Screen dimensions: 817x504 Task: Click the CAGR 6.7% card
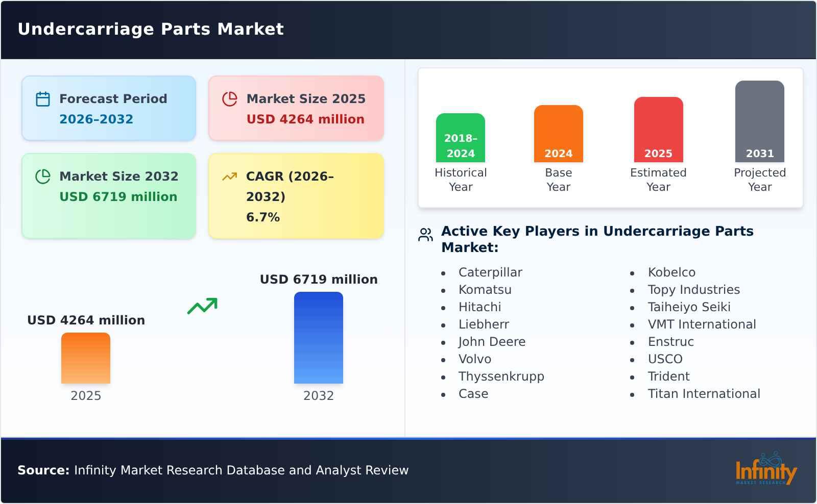[295, 195]
